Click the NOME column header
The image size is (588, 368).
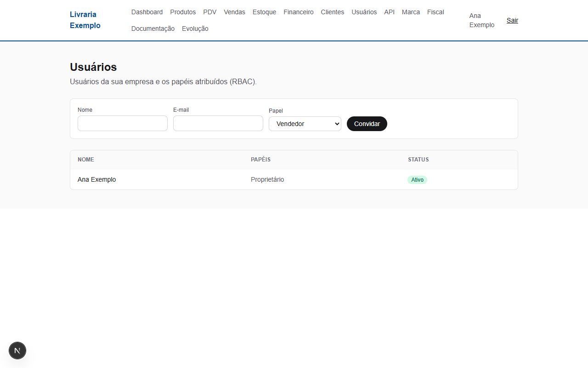click(x=86, y=160)
